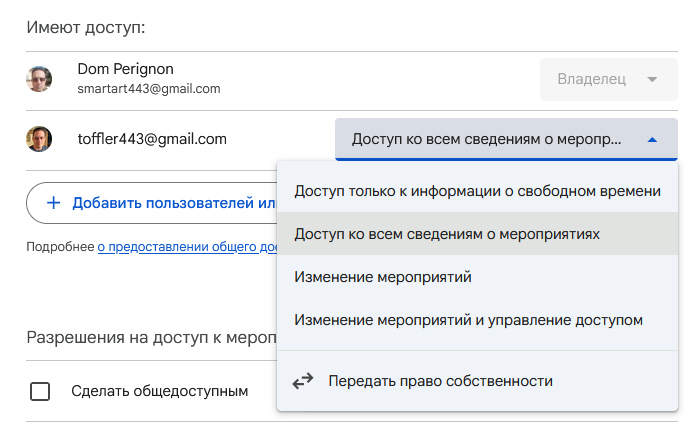Select 'Доступ только к информации о свободном времени'
Screen dimensions: 689x424
point(477,191)
